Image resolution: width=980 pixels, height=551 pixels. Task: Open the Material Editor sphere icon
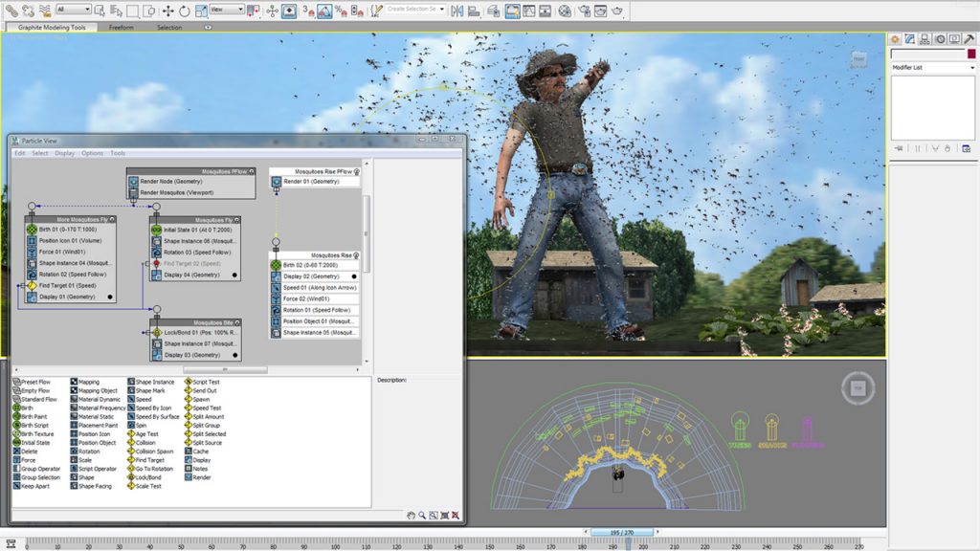(564, 11)
